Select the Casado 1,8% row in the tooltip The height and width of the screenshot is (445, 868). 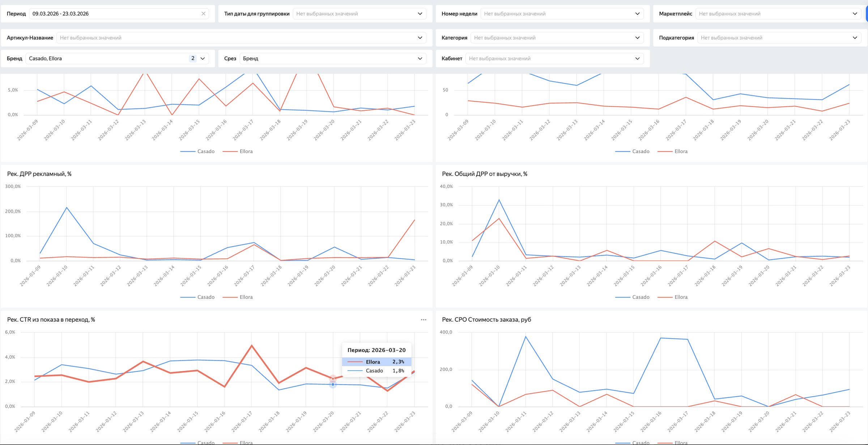pyautogui.click(x=376, y=371)
